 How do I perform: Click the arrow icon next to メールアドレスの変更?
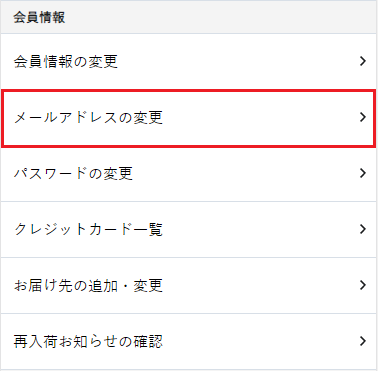(363, 117)
